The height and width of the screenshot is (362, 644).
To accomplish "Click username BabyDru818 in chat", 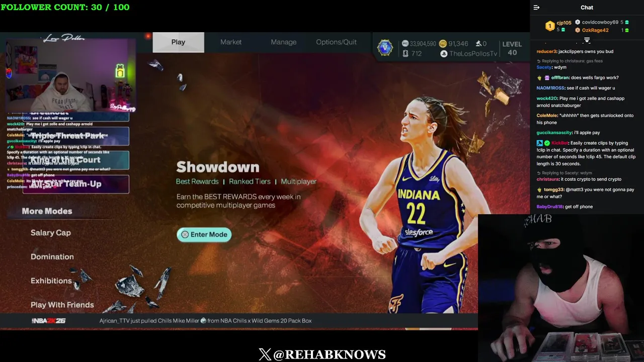I will (x=549, y=207).
